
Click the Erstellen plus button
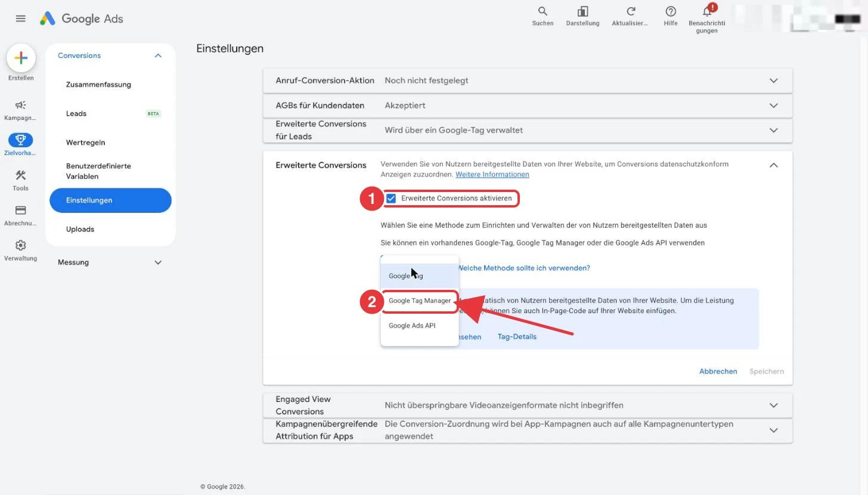point(21,58)
